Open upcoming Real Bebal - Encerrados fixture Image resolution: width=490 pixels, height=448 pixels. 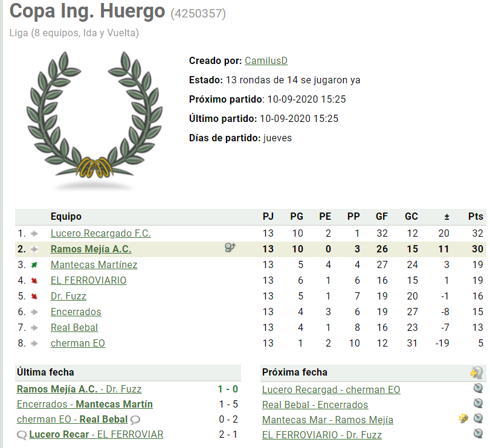[315, 405]
